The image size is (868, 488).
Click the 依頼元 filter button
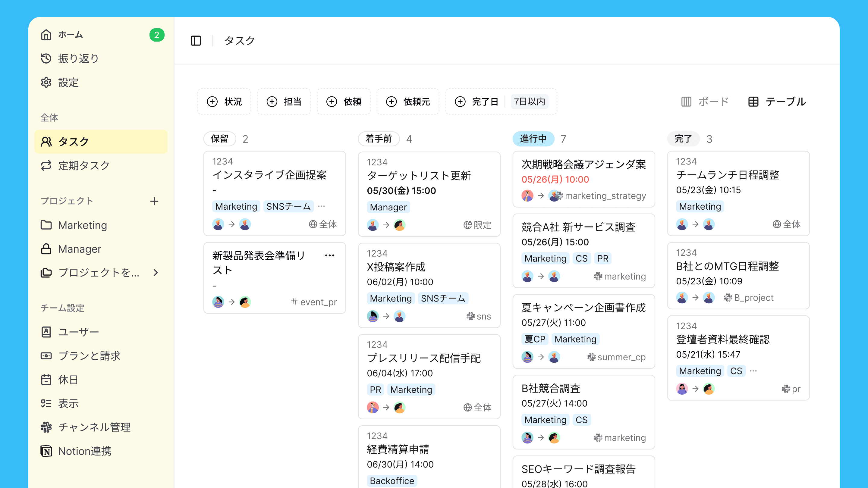408,102
